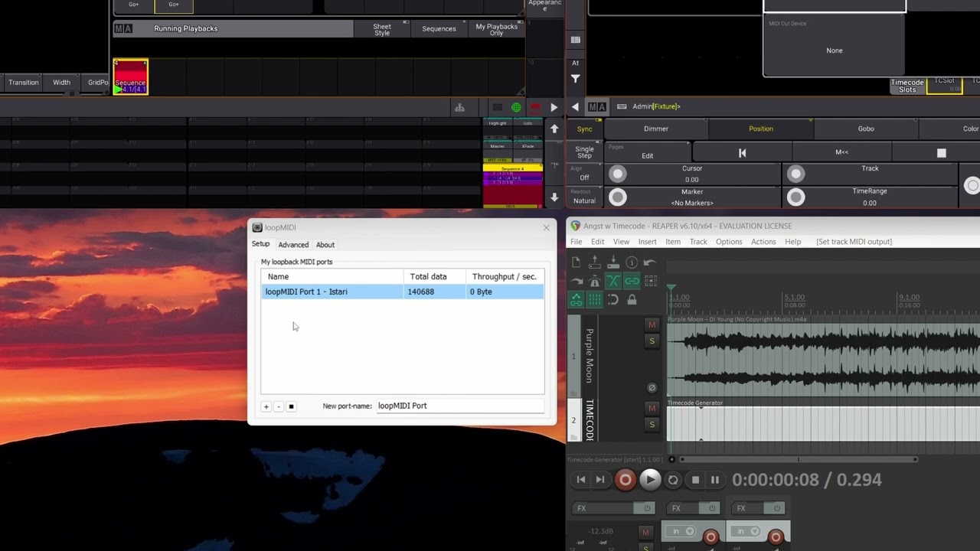Open Pages Edit dropdown in grandMA
980x551 pixels.
coord(648,152)
